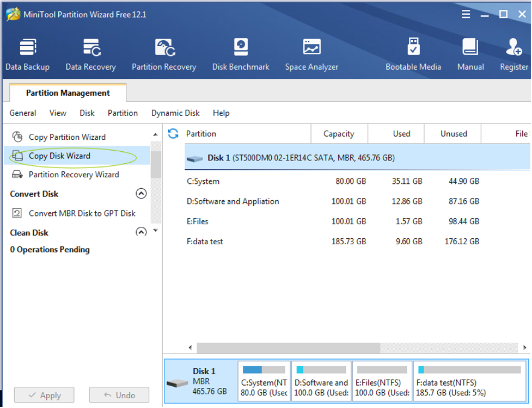
Task: Click the sidebar scroll up arrow
Action: click(x=155, y=135)
